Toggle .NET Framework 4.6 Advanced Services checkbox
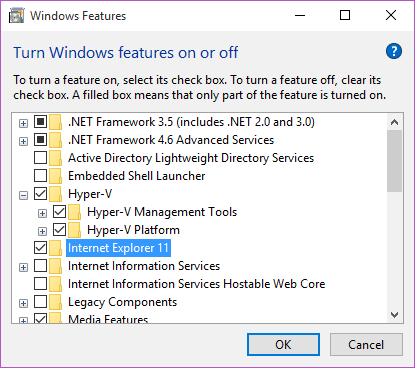415x368 pixels. click(x=40, y=140)
